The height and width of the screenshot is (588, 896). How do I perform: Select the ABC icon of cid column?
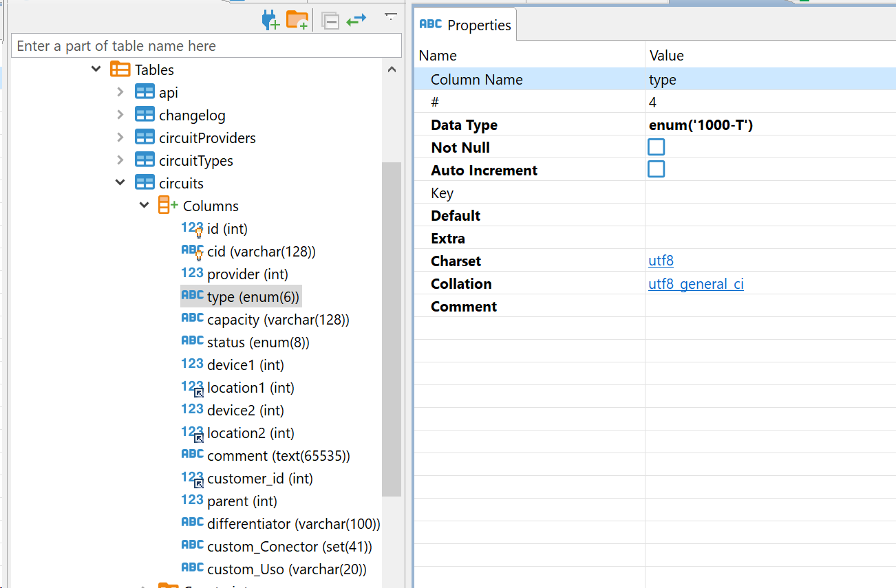click(192, 250)
